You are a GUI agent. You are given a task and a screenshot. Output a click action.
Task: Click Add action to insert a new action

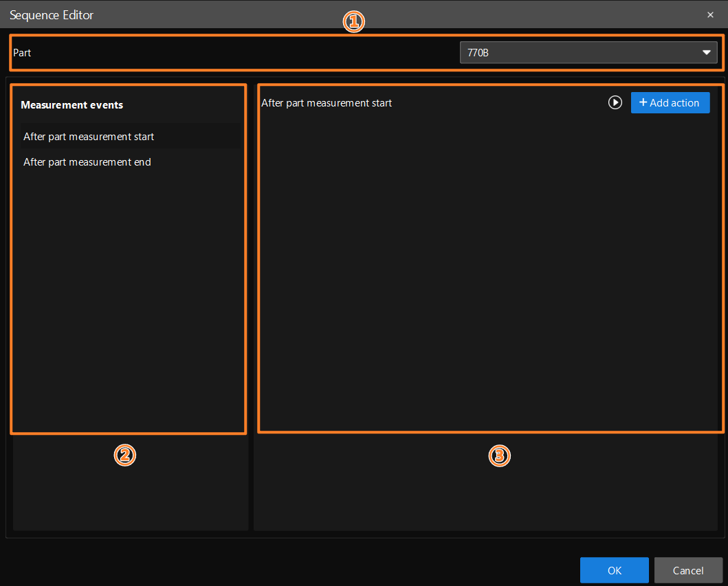(x=670, y=102)
